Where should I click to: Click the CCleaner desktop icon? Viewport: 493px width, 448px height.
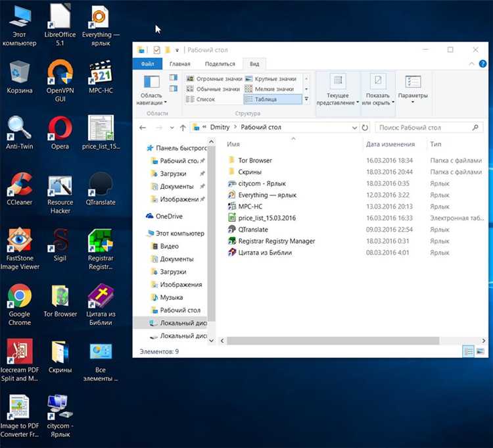coord(20,189)
